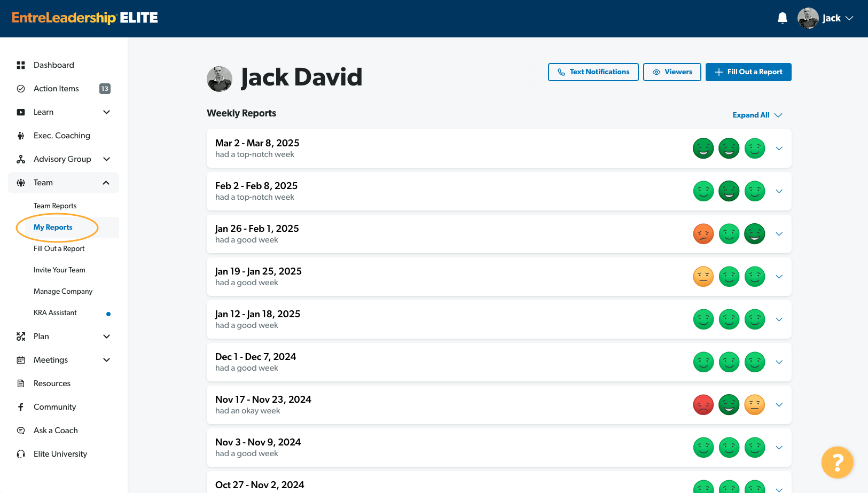Screen dimensions: 868x493
Task: Expand All weekly reports
Action: pos(757,115)
